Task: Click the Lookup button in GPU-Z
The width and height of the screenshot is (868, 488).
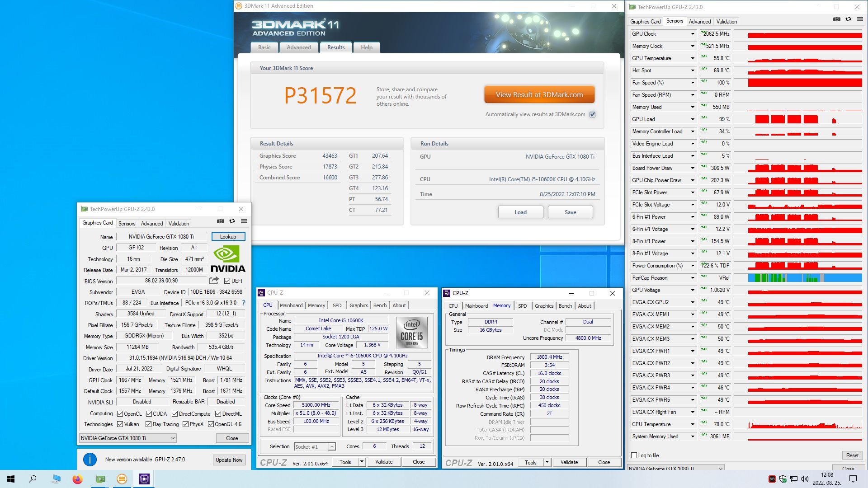Action: tap(228, 237)
